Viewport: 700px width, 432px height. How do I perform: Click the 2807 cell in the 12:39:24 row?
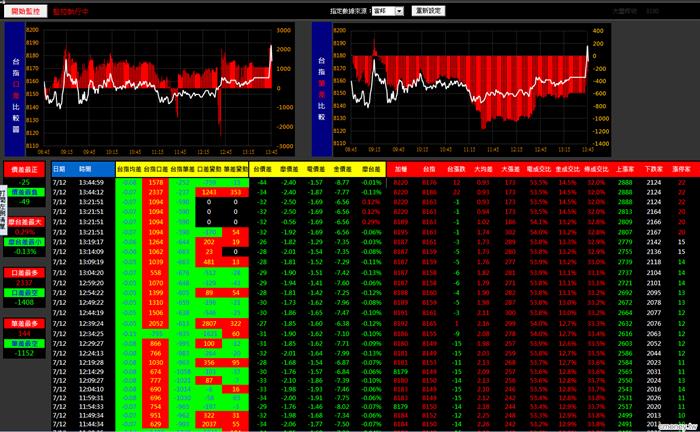click(209, 324)
